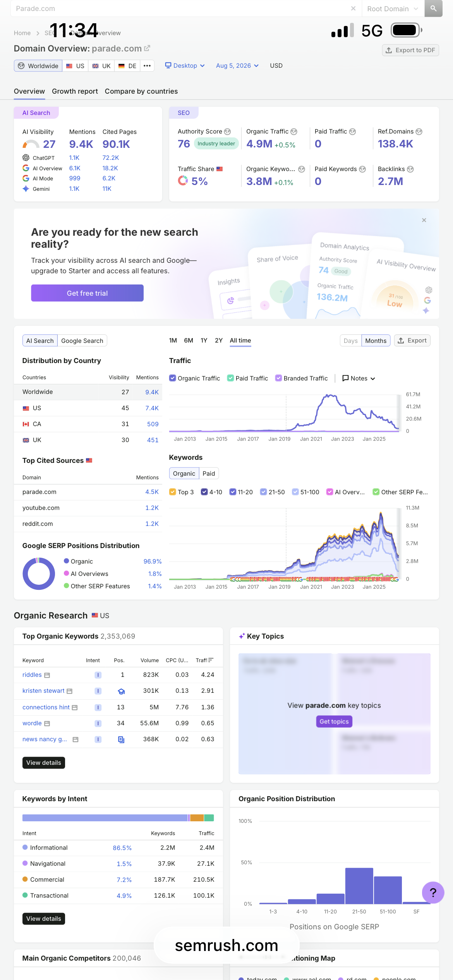Click the Paid Keywords info icon
This screenshot has height=980, width=453.
362,169
